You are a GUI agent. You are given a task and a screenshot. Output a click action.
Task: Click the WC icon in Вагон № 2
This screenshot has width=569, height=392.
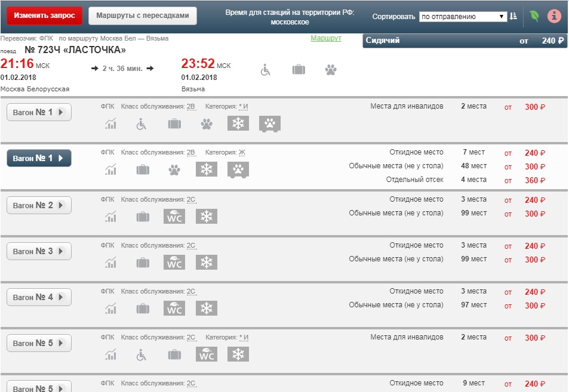[x=174, y=217]
